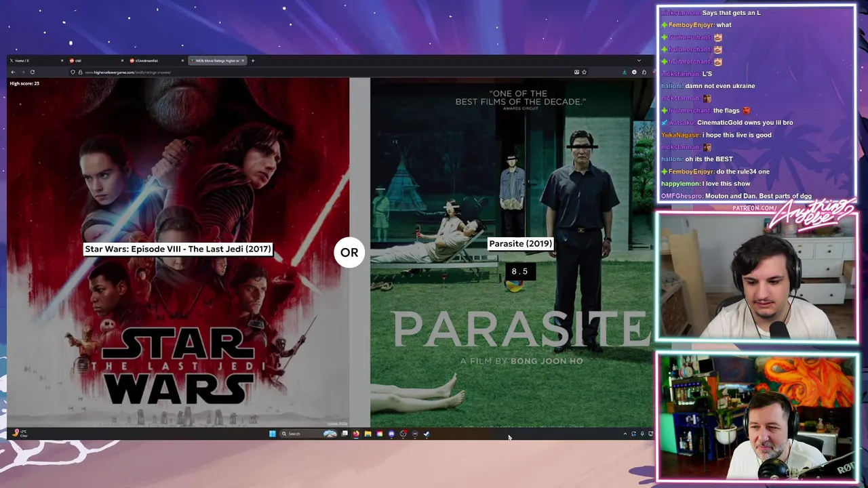The image size is (868, 488).
Task: Click the lower webcam feed
Action: tap(757, 416)
